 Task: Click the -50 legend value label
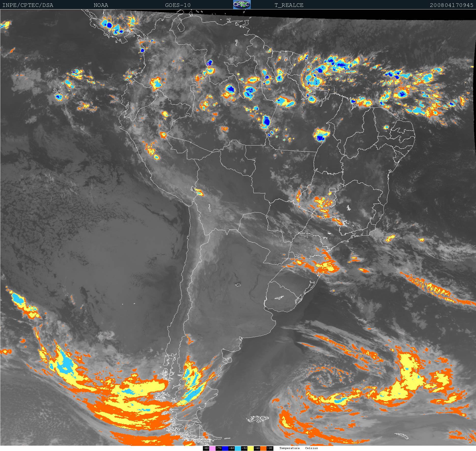click(x=244, y=448)
